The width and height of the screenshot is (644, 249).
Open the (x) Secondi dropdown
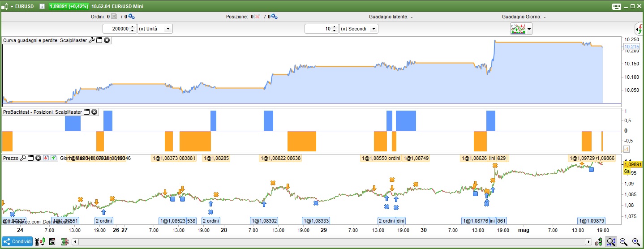358,29
